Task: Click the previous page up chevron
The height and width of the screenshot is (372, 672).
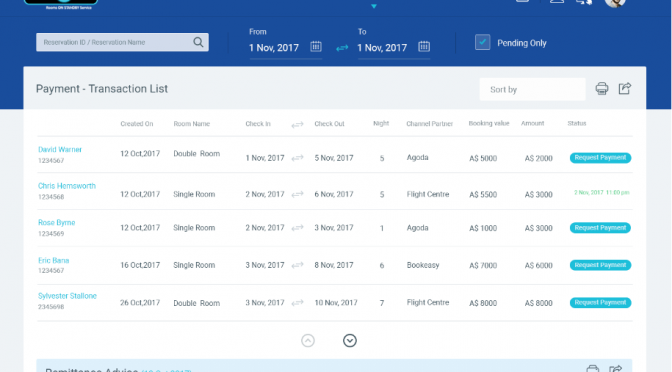Action: (308, 341)
